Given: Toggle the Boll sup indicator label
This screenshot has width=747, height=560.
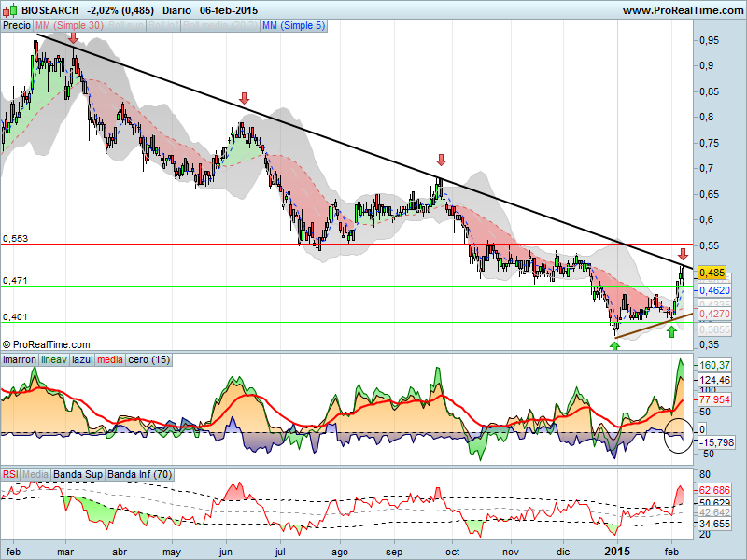Looking at the screenshot, I should tap(126, 26).
